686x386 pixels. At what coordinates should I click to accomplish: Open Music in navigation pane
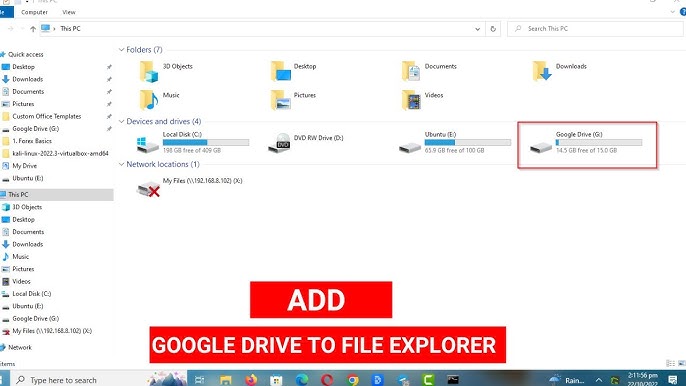(21, 256)
